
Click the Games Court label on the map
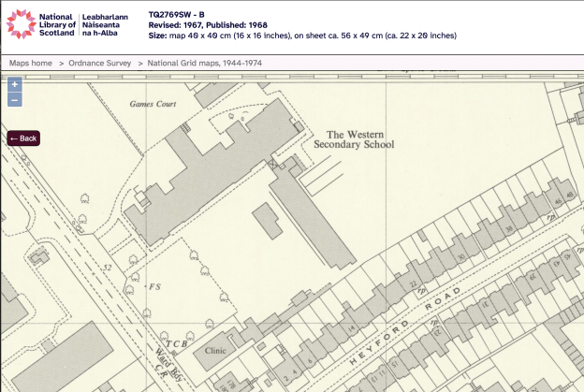click(153, 104)
